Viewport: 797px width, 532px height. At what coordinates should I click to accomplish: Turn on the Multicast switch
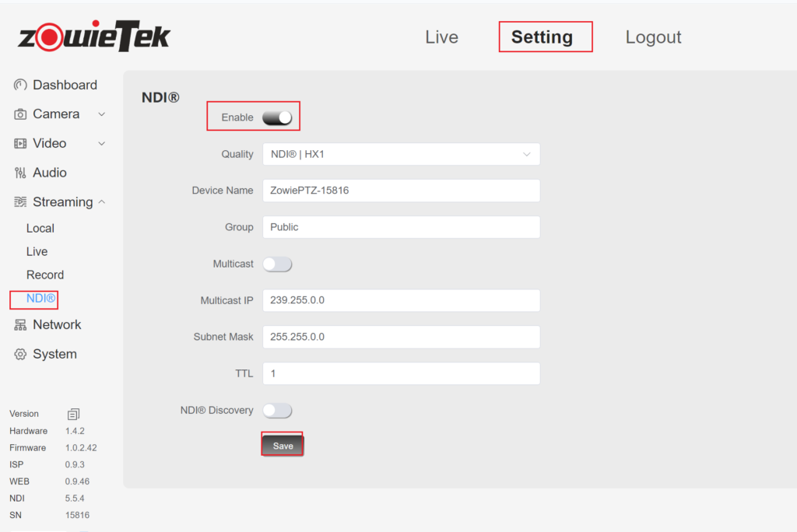277,264
